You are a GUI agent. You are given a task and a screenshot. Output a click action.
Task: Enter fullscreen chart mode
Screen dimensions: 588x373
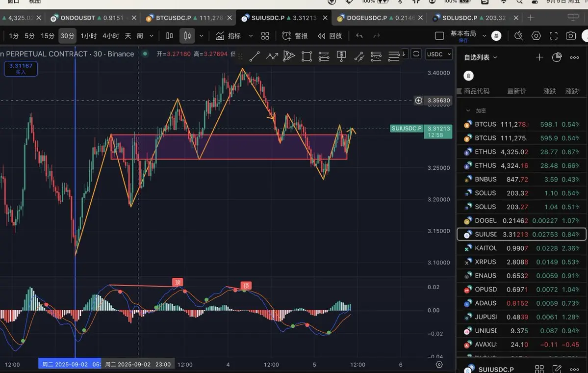pos(554,36)
